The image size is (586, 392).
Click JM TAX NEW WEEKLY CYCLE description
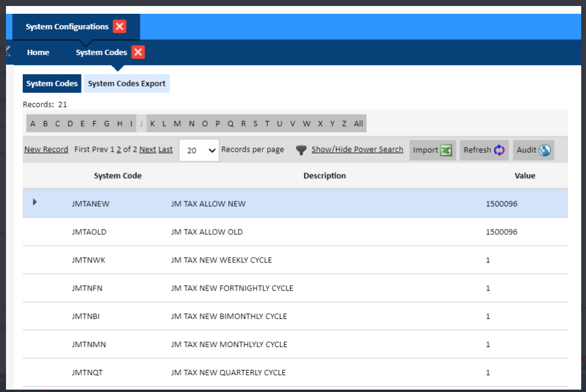[221, 260]
